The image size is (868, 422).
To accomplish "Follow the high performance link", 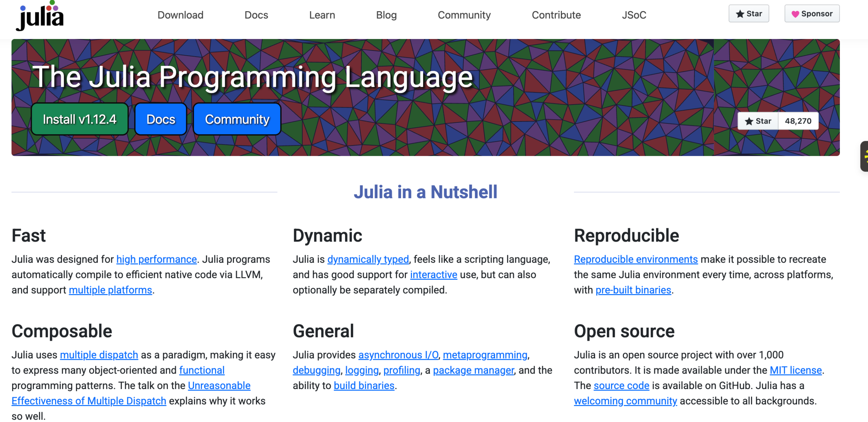I will pos(156,259).
